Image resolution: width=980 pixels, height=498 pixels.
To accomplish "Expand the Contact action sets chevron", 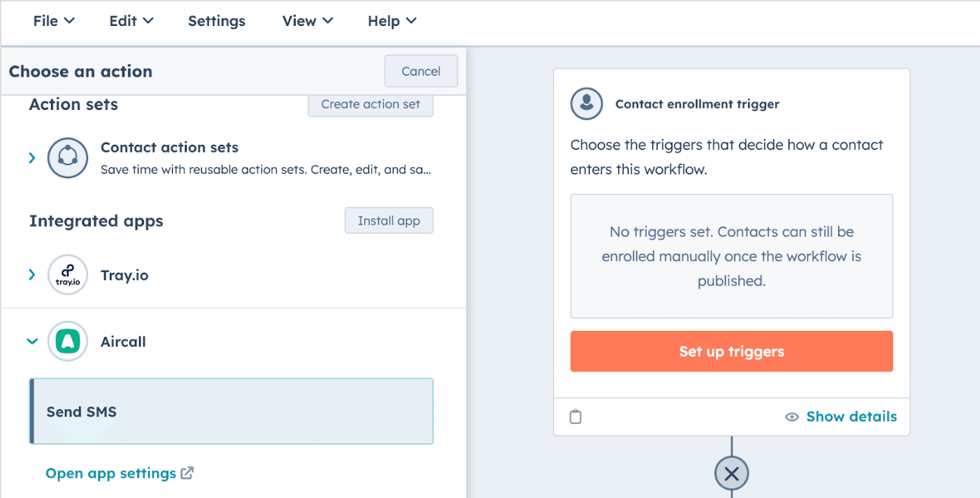I will click(x=31, y=158).
